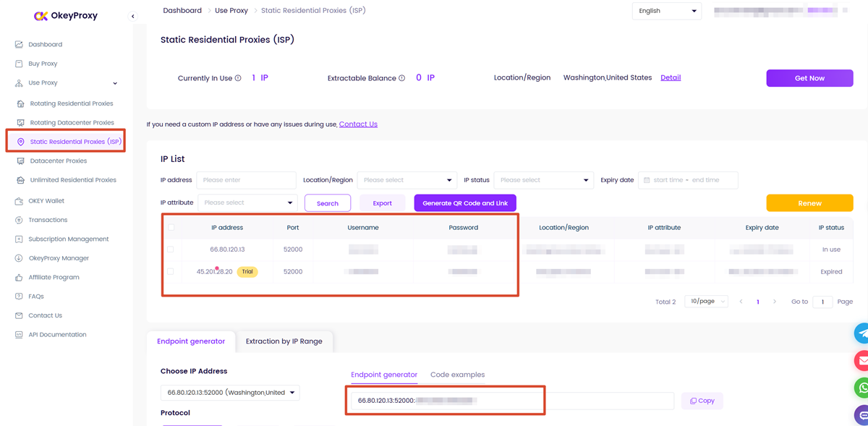Click Generate QR Code and Link button
Viewport: 868px width, 426px height.
click(x=465, y=203)
